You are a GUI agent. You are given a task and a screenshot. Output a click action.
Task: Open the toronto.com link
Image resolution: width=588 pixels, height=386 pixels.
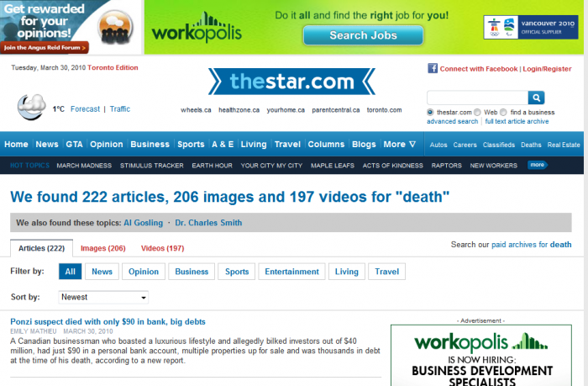point(384,110)
